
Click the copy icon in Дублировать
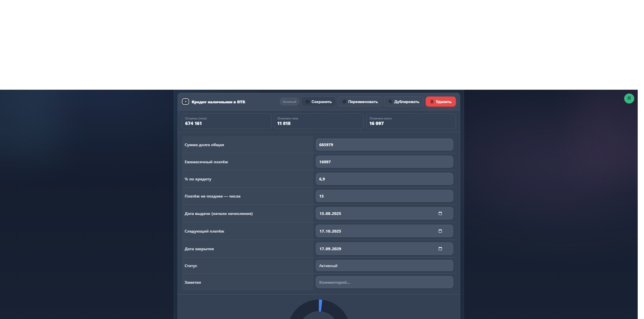click(x=390, y=102)
